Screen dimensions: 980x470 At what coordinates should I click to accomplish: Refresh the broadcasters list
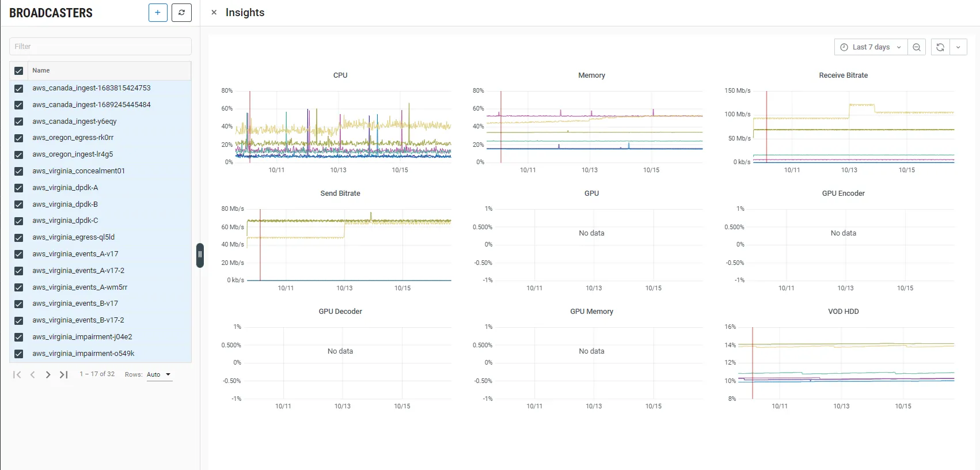coord(181,13)
